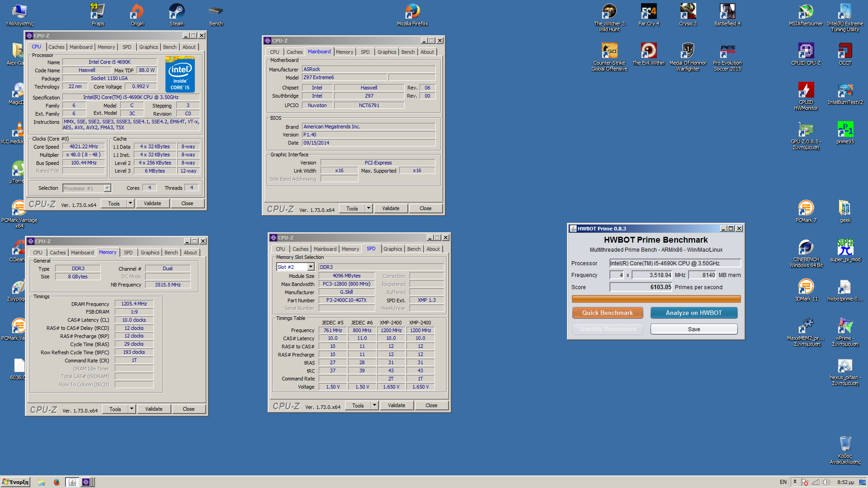
Task: Switch to Graphics tab in Mainboard window
Action: (387, 52)
